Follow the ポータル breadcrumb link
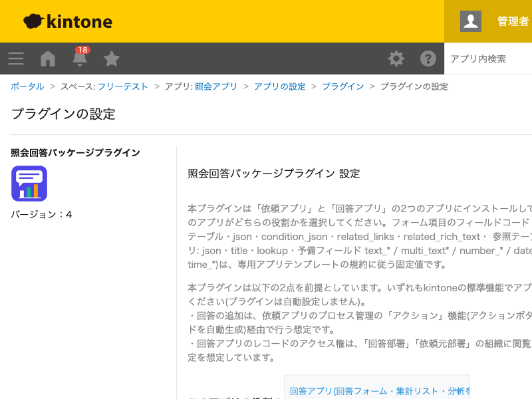 (x=27, y=86)
